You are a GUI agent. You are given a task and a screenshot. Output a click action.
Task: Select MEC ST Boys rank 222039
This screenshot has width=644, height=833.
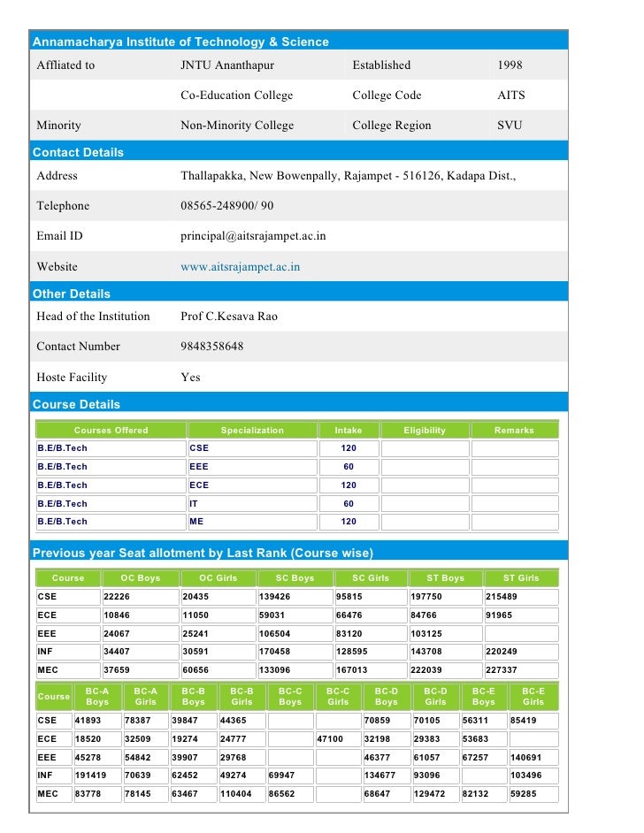pos(426,670)
